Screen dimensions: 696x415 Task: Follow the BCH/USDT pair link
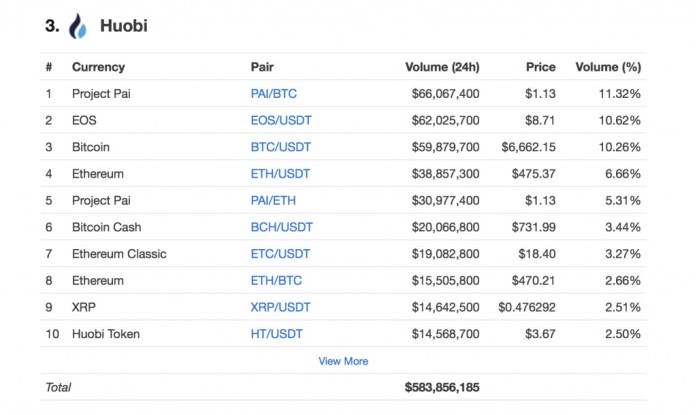[281, 227]
